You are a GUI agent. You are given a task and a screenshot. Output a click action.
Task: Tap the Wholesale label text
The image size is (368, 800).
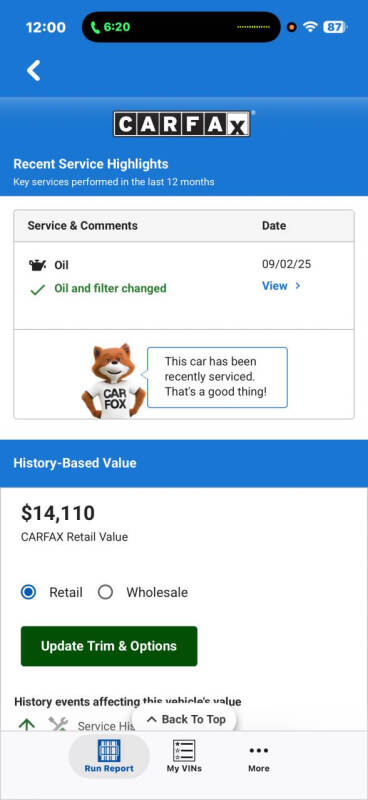click(x=157, y=592)
